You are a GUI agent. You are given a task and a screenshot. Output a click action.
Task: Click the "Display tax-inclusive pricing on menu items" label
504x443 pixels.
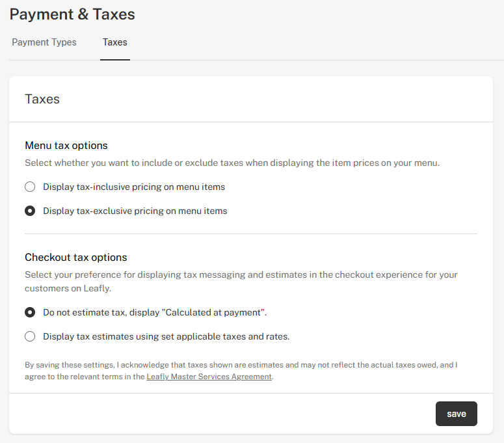tap(134, 187)
